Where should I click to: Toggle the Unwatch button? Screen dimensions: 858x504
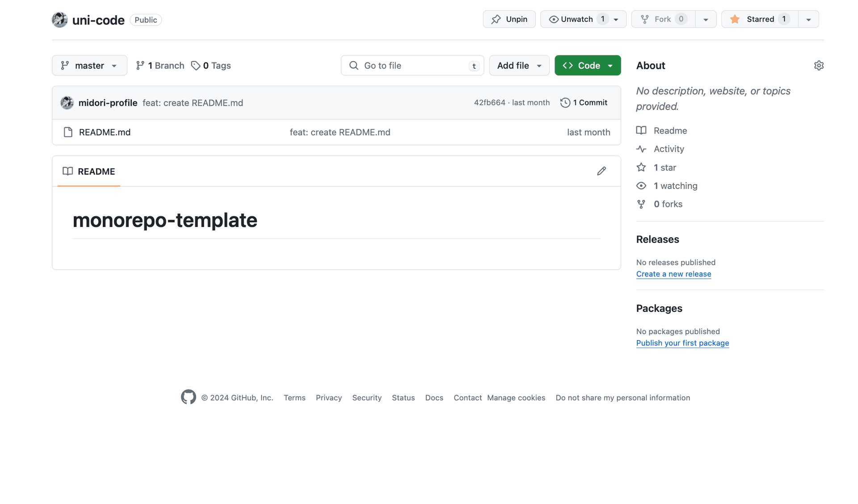576,19
